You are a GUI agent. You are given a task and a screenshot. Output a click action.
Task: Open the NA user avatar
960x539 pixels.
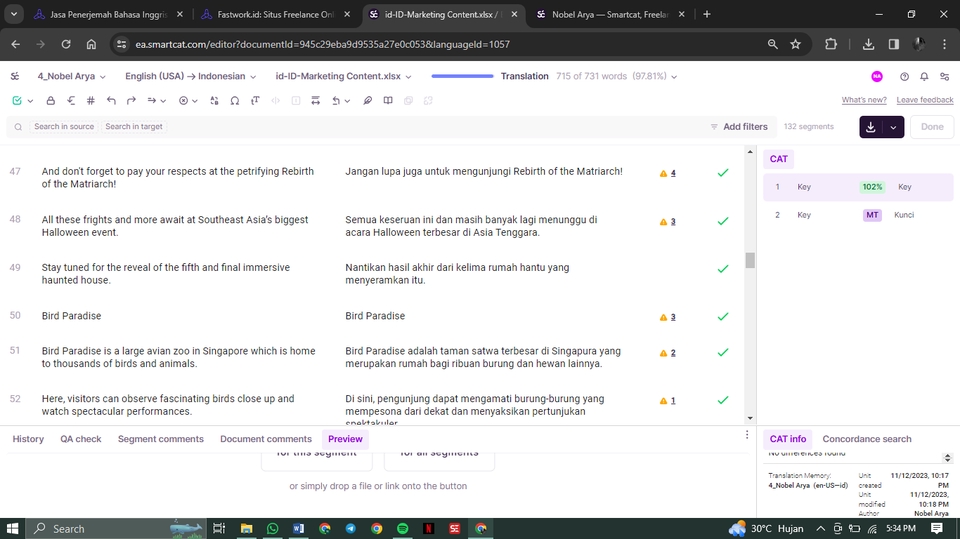(877, 76)
